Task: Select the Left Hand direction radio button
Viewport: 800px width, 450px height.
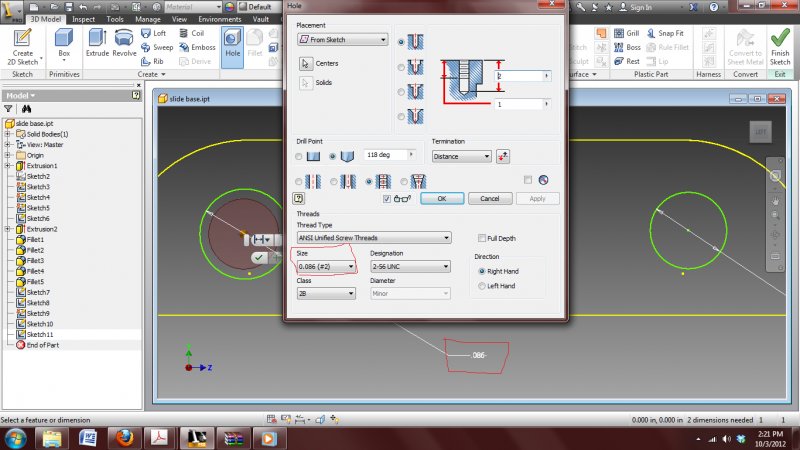Action: pos(481,287)
